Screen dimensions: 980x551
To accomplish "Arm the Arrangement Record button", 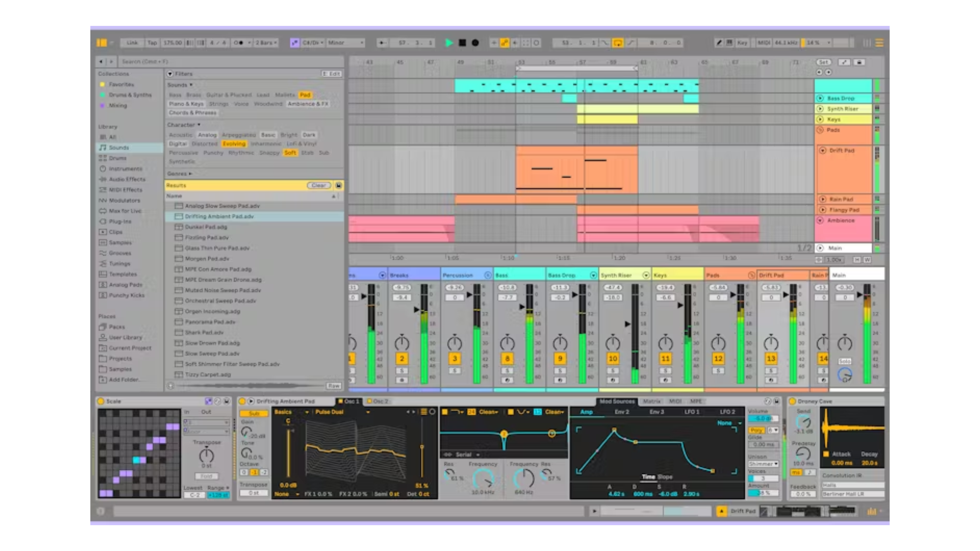I will tap(475, 43).
